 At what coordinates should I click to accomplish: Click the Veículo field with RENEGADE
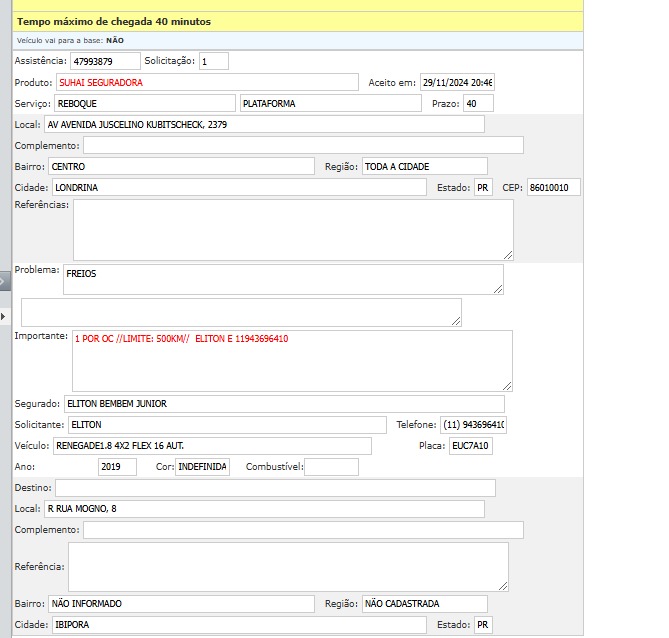211,446
